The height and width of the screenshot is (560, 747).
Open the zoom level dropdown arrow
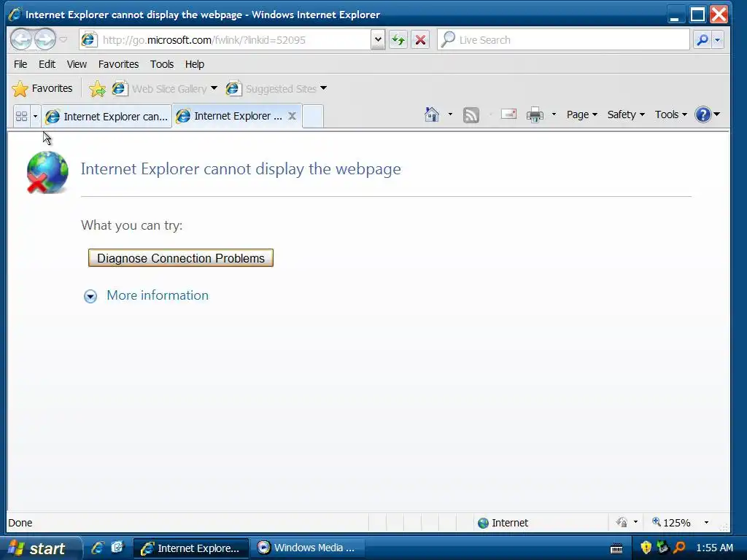coord(706,523)
